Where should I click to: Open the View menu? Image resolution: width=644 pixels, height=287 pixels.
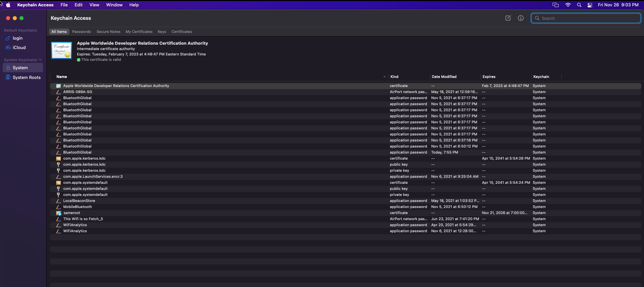(x=94, y=5)
